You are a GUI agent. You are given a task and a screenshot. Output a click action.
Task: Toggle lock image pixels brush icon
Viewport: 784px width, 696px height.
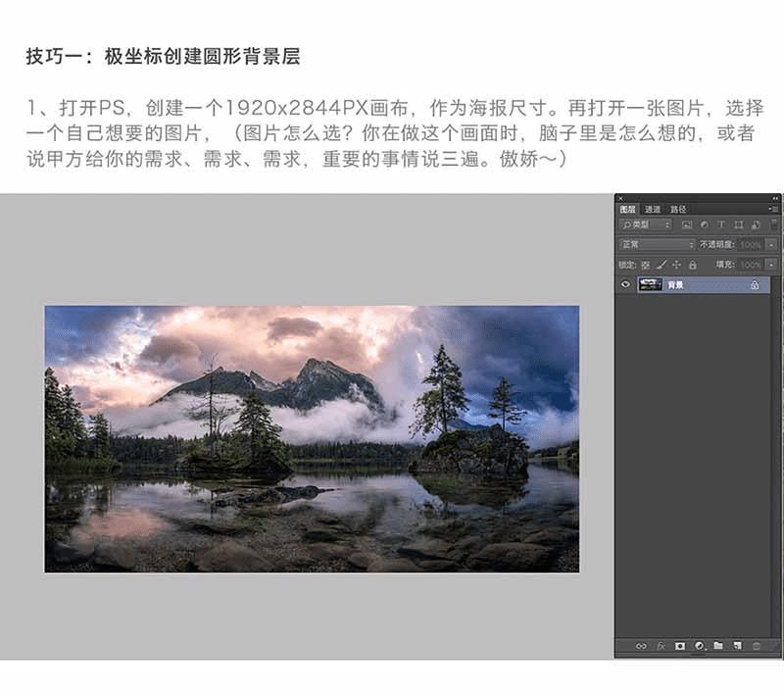pyautogui.click(x=661, y=265)
